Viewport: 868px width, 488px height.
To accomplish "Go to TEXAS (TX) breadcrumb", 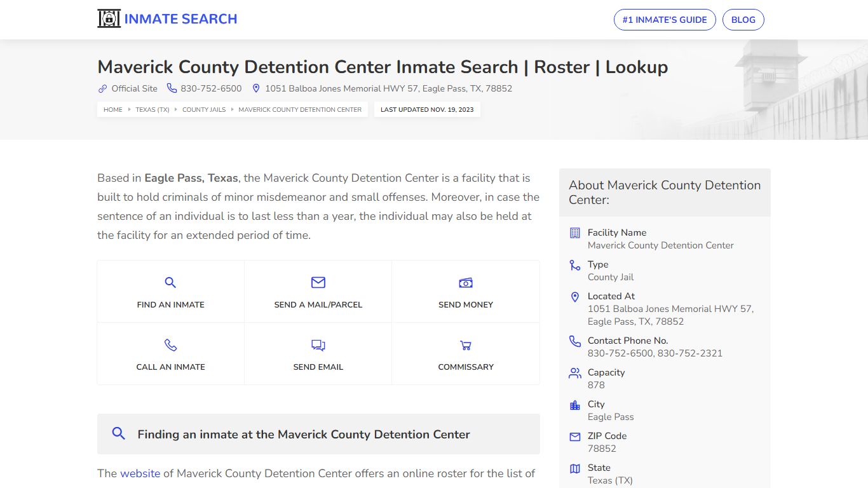I will point(153,109).
